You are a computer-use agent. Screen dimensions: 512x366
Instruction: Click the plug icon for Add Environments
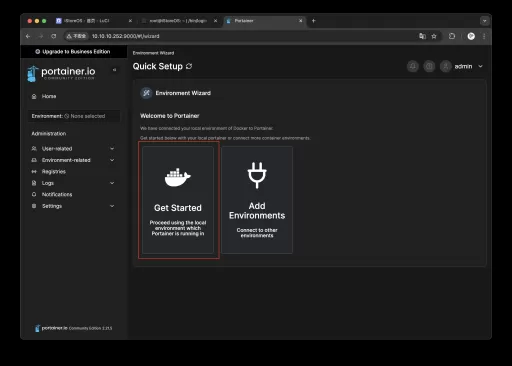(257, 175)
